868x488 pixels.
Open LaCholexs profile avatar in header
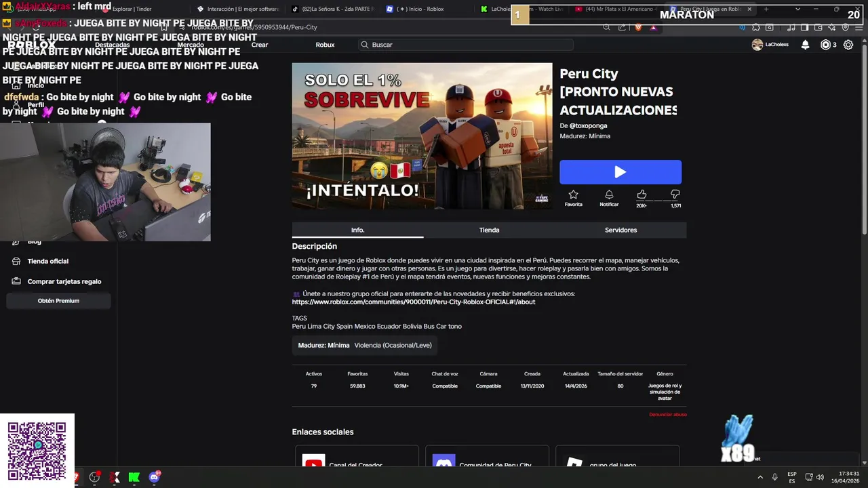tap(757, 45)
